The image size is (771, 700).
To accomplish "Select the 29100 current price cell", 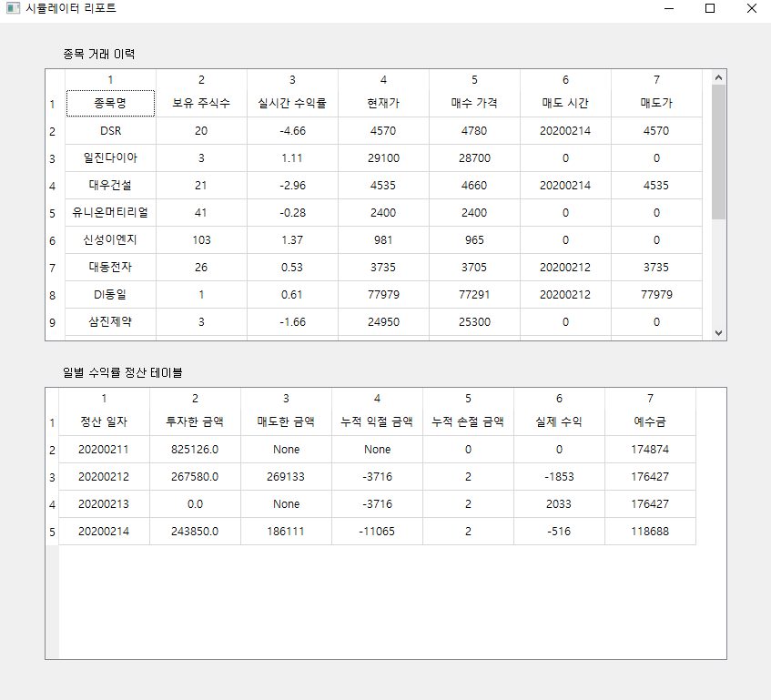I will coord(383,158).
